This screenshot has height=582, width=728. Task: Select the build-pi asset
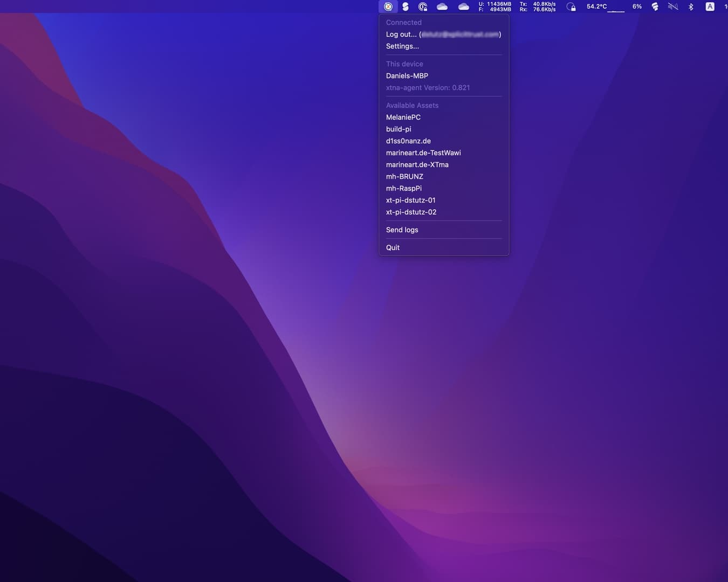point(444,129)
